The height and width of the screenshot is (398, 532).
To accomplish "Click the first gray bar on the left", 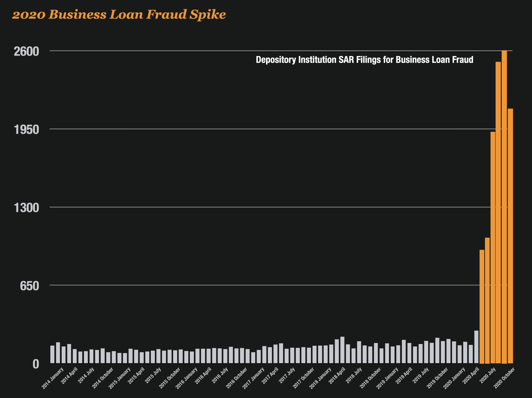I will coord(52,354).
